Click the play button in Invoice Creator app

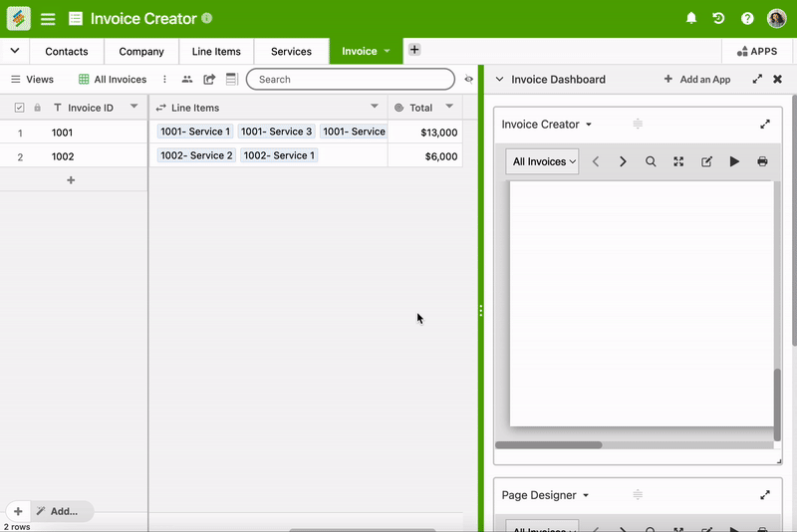(734, 161)
